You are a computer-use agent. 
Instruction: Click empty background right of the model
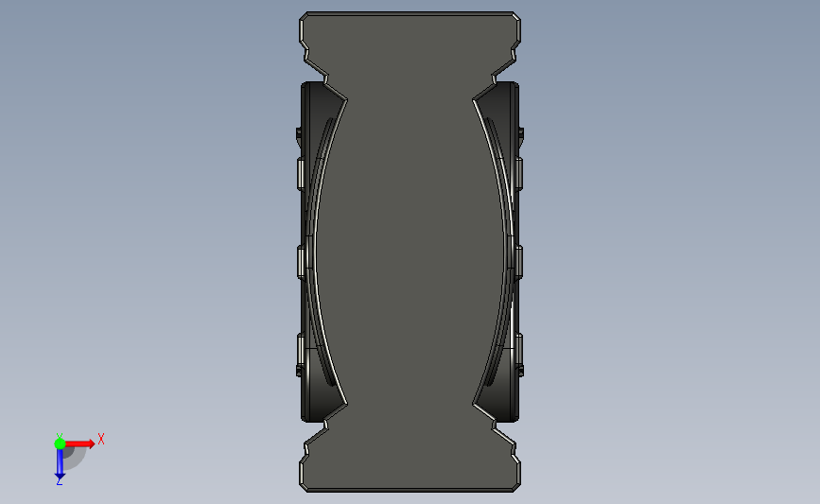pyautogui.click(x=670, y=251)
